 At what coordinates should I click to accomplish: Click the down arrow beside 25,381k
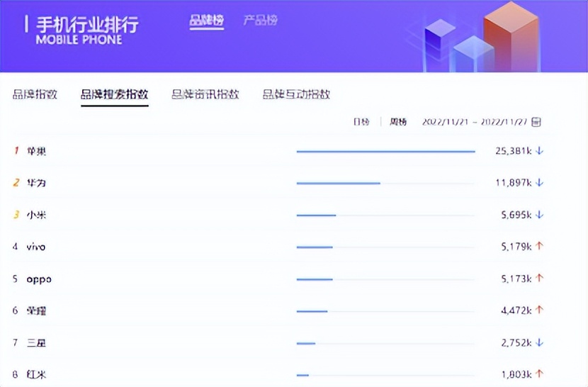[540, 151]
